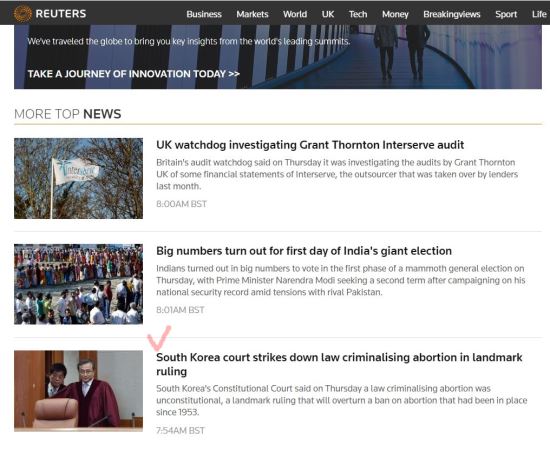The width and height of the screenshot is (550, 451).
Task: Go to the Sport section
Action: coord(506,14)
